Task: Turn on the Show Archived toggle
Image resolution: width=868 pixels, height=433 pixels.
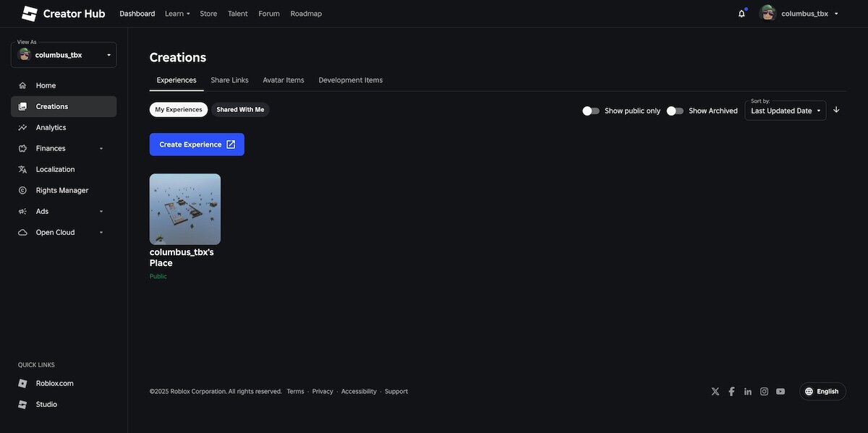Action: (x=675, y=111)
